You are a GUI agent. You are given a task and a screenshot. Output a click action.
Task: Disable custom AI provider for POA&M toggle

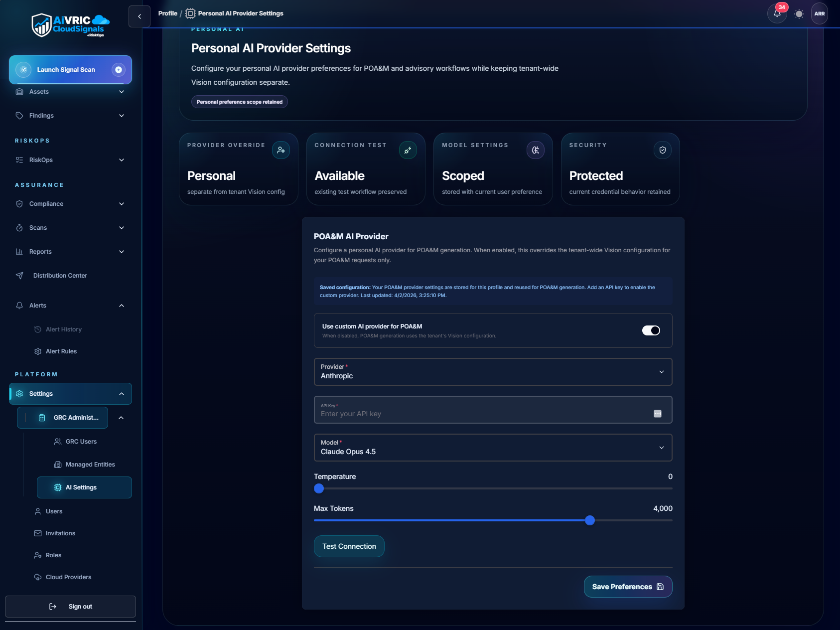pos(651,330)
